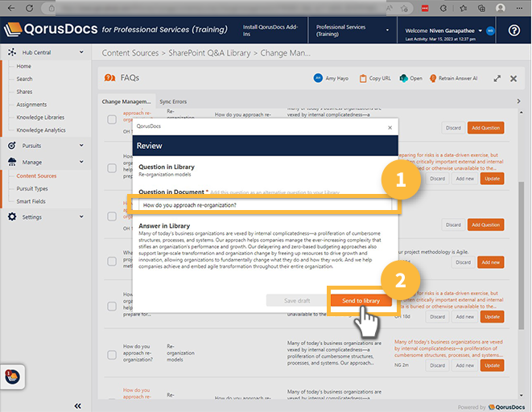Open the browser collections icon
This screenshot has width=532, height=412.
point(481,9)
